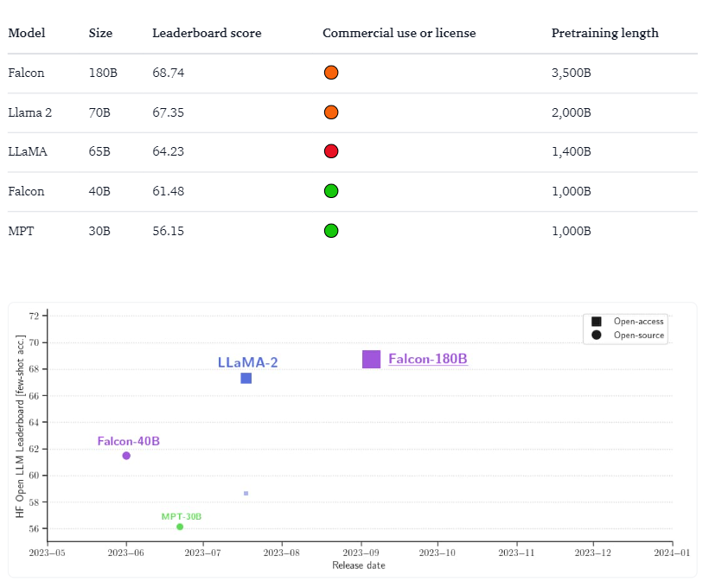
Task: Click the green license dot in the Falcon 40B row
Action: [x=331, y=191]
